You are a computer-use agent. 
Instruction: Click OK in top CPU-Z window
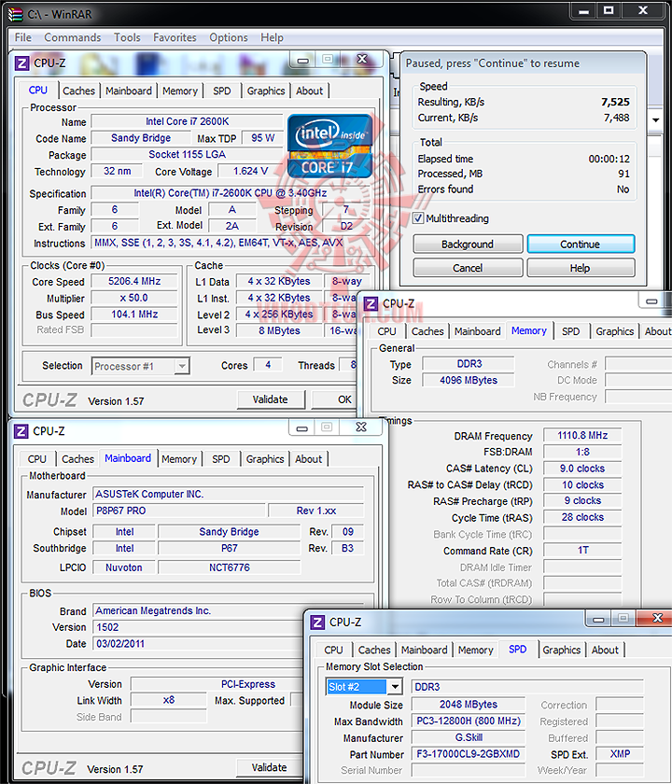pos(335,399)
